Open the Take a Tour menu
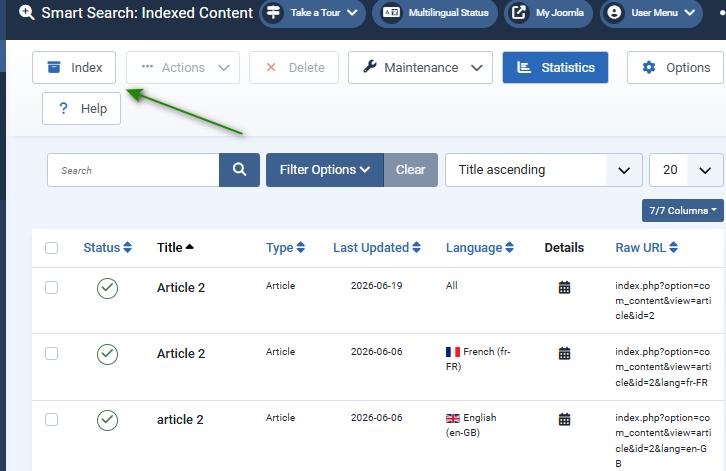Viewport: 726px width, 471px height. pyautogui.click(x=313, y=13)
